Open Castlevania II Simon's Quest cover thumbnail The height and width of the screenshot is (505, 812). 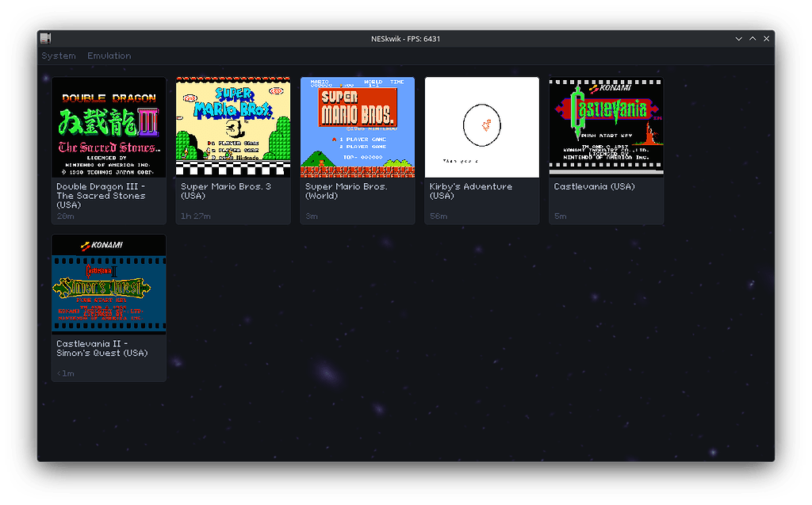(x=109, y=285)
